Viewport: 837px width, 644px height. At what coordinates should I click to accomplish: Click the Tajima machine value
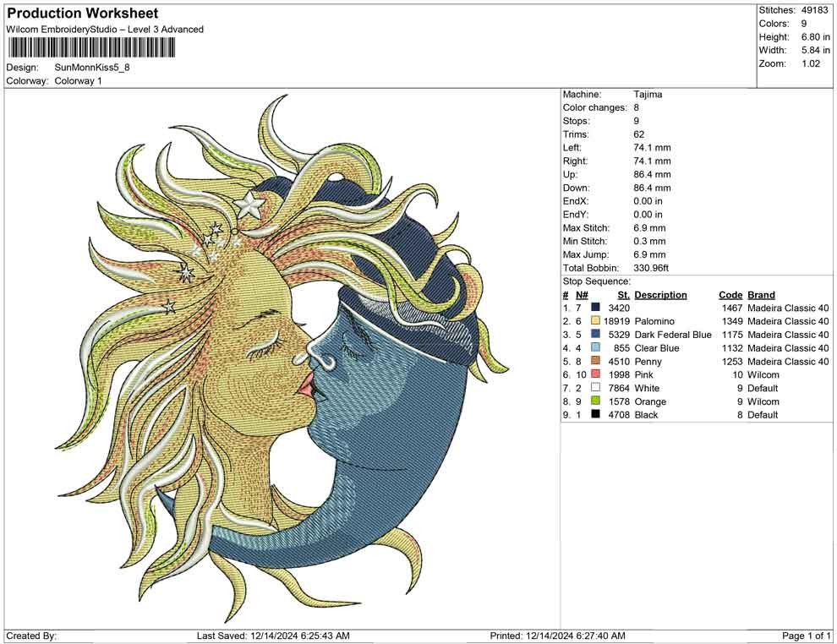[x=648, y=95]
